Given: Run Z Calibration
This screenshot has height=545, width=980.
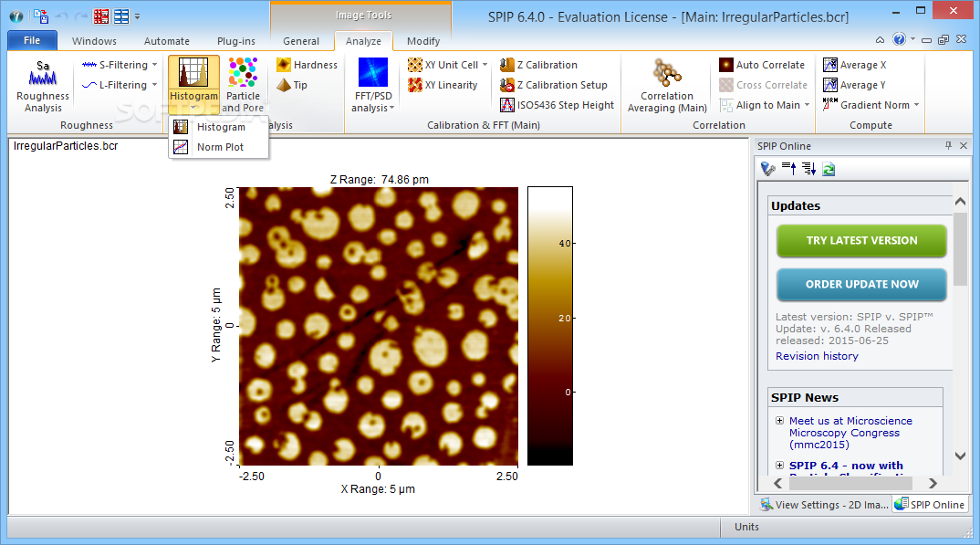Looking at the screenshot, I should (x=538, y=65).
